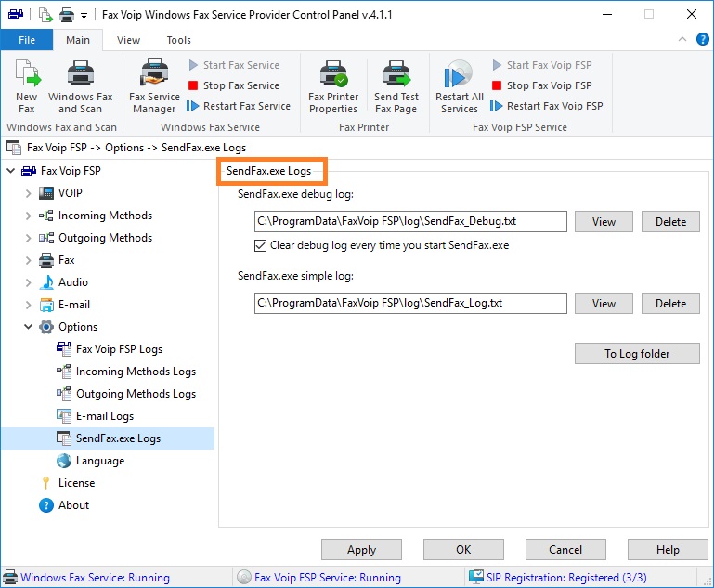The width and height of the screenshot is (714, 588).
Task: Open the Help question mark icon
Action: coord(702,40)
